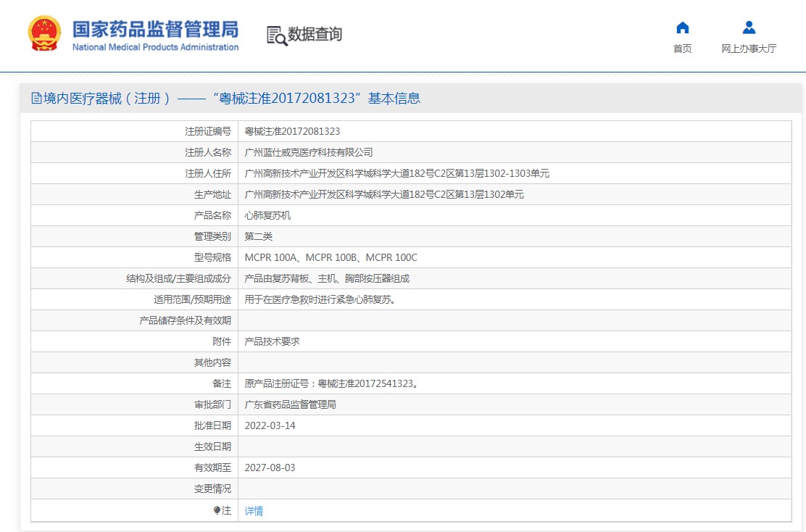Click the 网上办事大厅 text label
The width and height of the screenshot is (806, 532).
pos(749,49)
